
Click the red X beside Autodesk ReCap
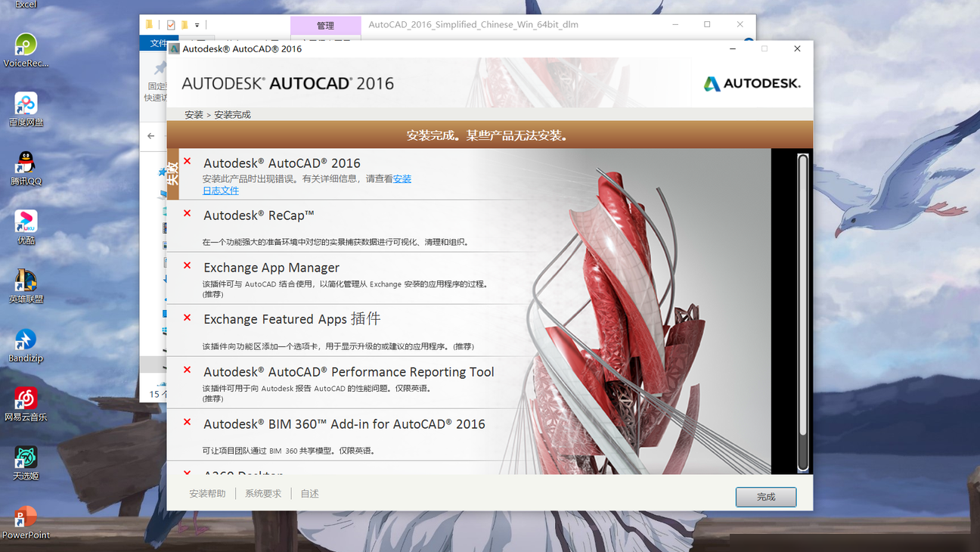pos(188,213)
